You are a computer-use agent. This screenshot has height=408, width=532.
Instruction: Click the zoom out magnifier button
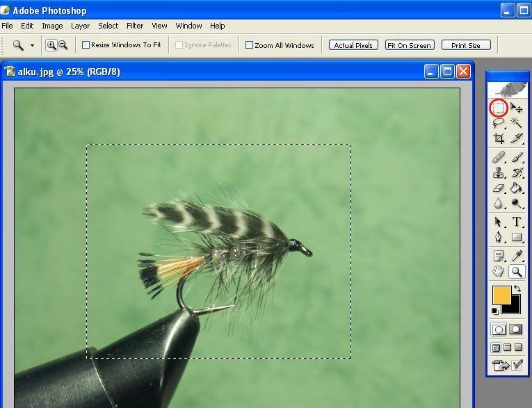(x=63, y=45)
